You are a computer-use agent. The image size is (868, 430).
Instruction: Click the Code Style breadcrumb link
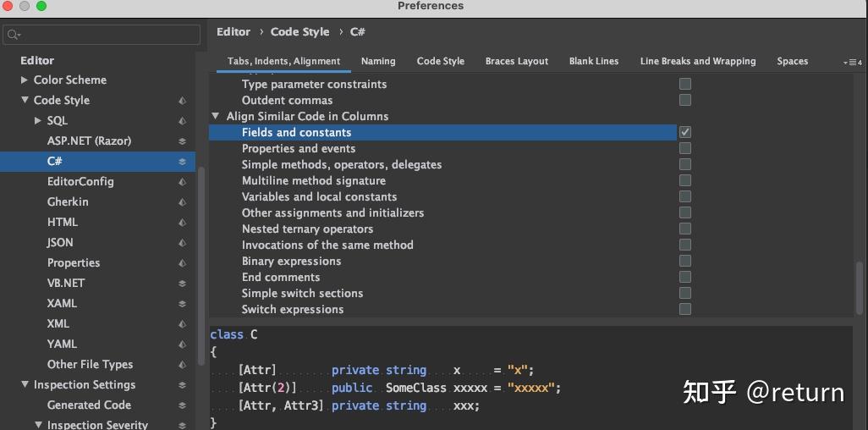[x=299, y=31]
